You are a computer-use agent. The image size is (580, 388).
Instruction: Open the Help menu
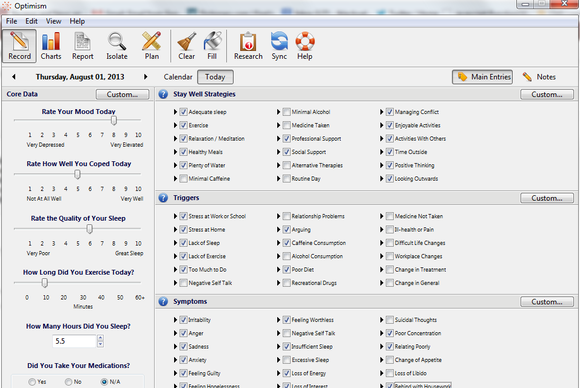click(x=77, y=21)
